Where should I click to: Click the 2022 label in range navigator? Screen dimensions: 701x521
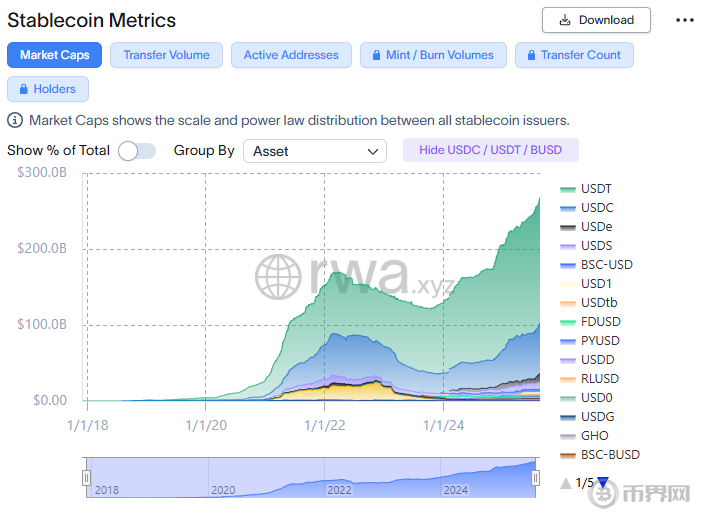(339, 490)
